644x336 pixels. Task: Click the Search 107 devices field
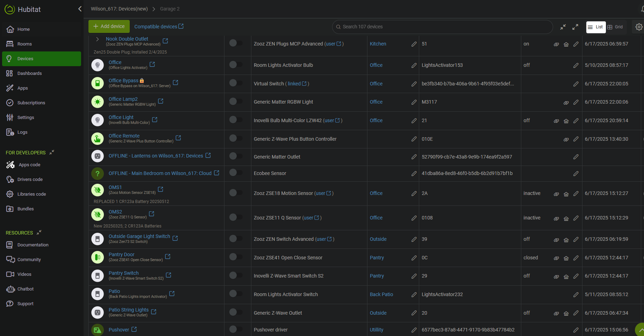(442, 27)
